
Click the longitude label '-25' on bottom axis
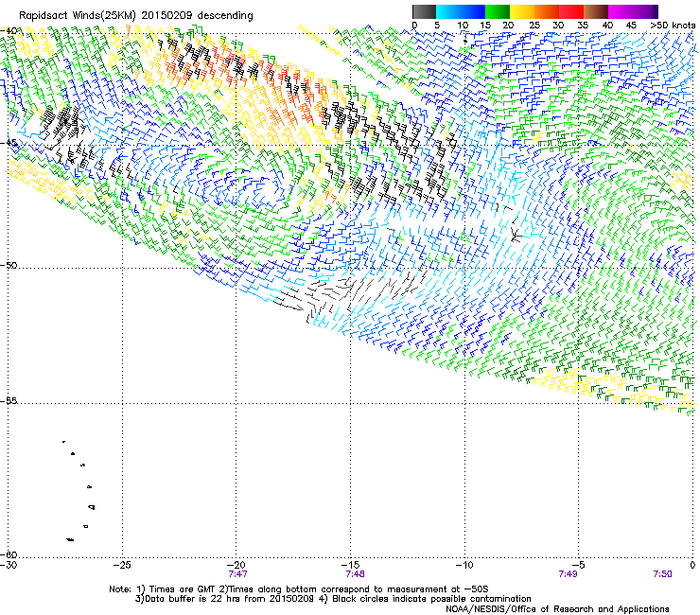coord(122,565)
